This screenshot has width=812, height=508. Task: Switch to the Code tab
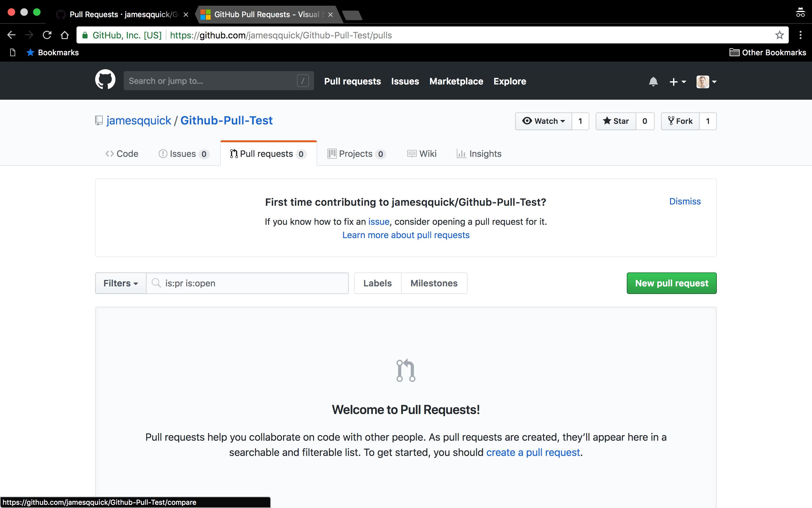click(122, 154)
